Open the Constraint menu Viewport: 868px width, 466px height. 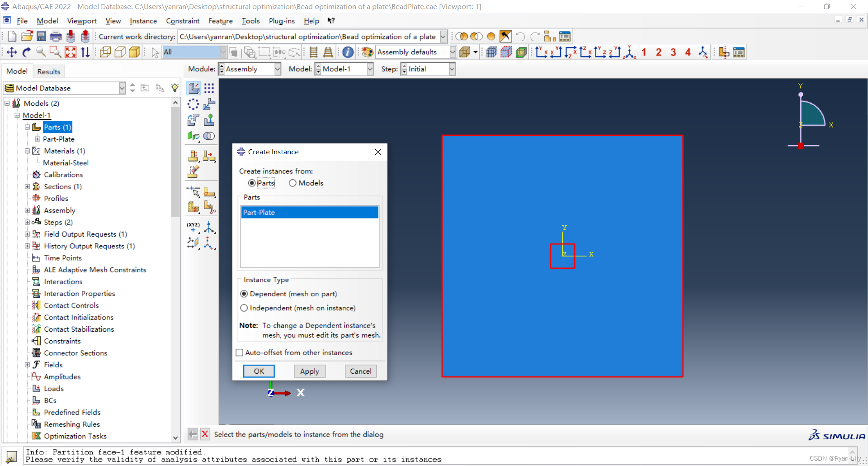coord(183,21)
